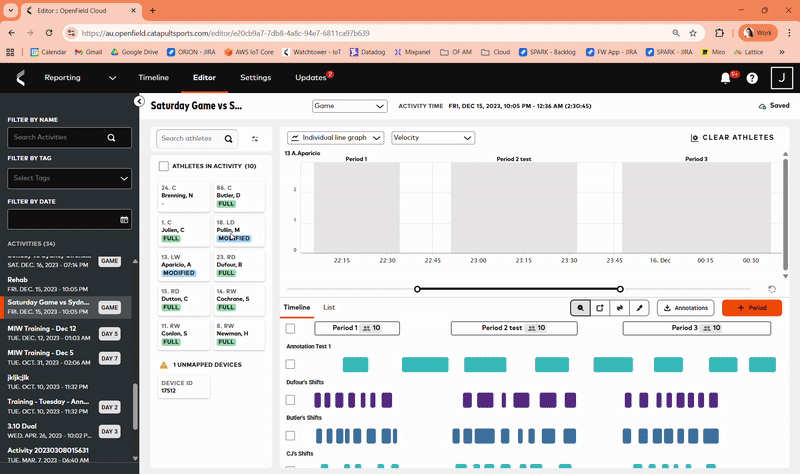Open the help question mark icon
The height and width of the screenshot is (474, 800).
pyautogui.click(x=752, y=78)
